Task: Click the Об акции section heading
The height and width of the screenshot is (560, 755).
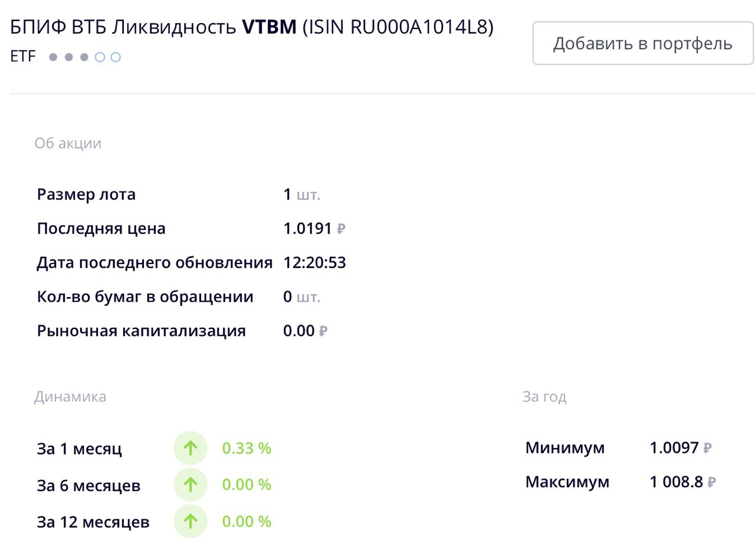Action: 68,143
